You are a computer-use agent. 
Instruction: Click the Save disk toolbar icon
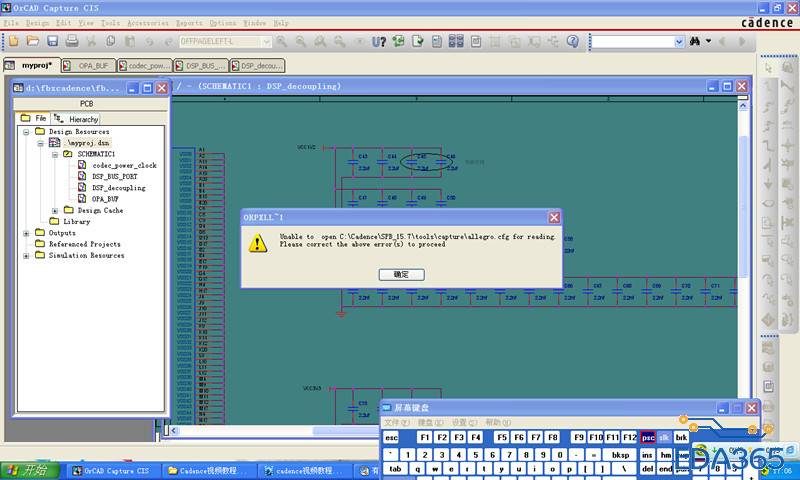click(x=53, y=41)
